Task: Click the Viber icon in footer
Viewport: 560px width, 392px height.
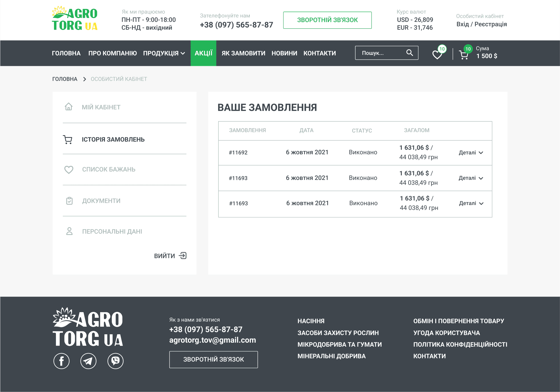Action: (115, 361)
